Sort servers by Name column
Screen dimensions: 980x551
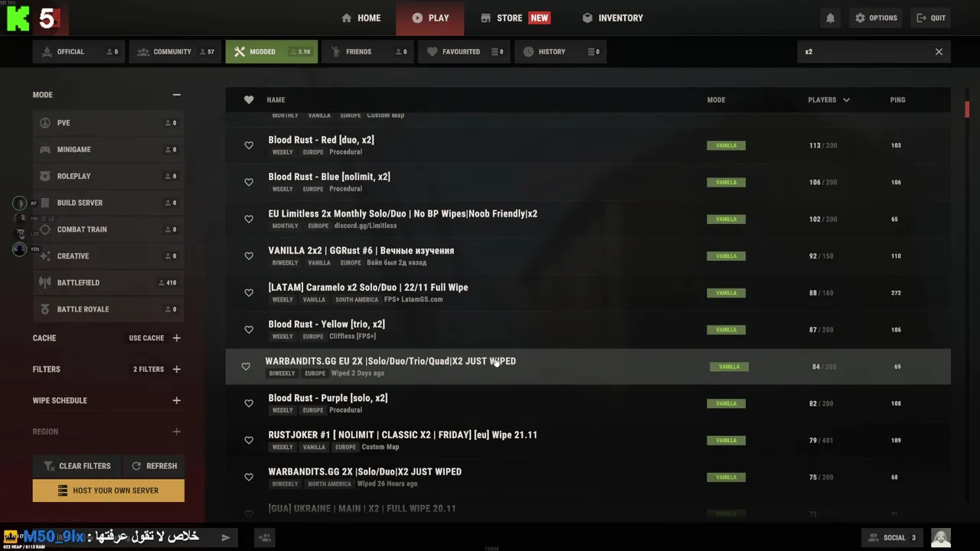[x=276, y=100]
